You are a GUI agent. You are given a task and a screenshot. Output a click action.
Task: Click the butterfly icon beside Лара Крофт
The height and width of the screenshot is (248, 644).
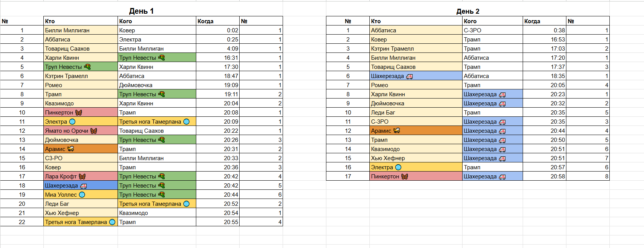click(82, 176)
